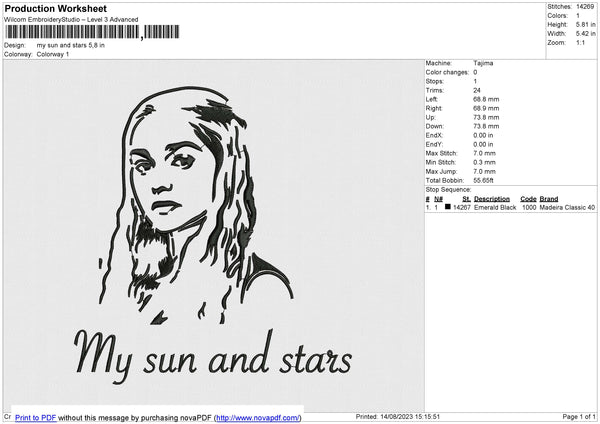Viewport: 600px width, 424px height.
Task: Click the 'Stops: 1' value
Action: [475, 81]
